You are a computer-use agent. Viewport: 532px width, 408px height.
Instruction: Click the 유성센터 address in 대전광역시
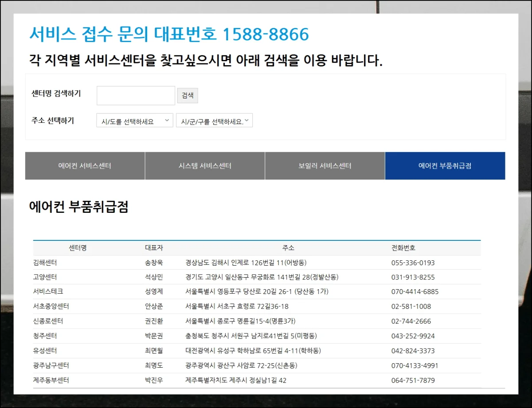coord(253,351)
